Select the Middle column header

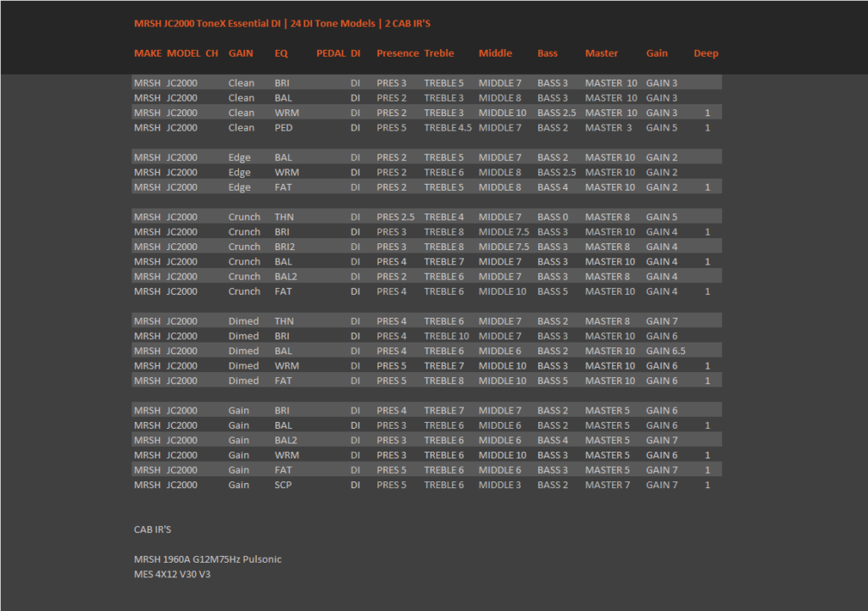point(495,53)
